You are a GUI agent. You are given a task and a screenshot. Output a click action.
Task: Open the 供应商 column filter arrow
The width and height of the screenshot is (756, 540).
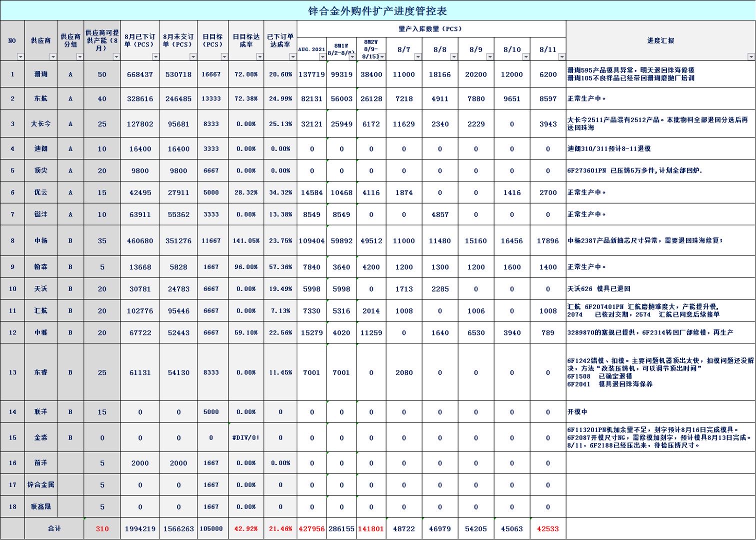click(x=53, y=57)
